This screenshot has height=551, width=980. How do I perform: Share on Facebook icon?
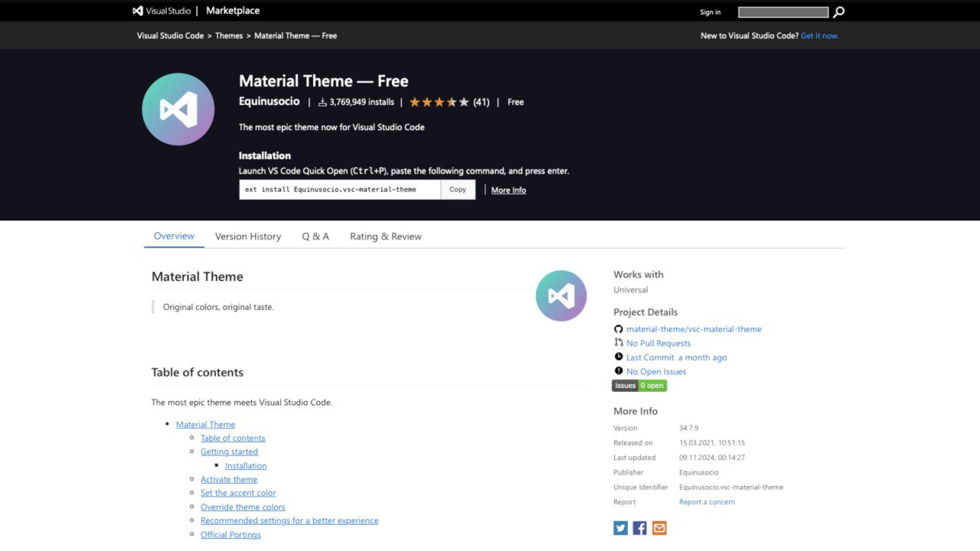click(x=639, y=528)
